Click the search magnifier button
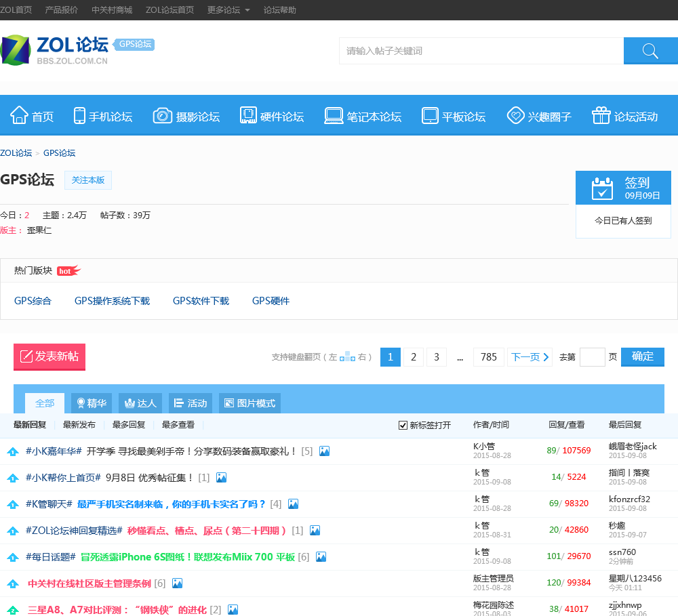678x616 pixels. (650, 51)
